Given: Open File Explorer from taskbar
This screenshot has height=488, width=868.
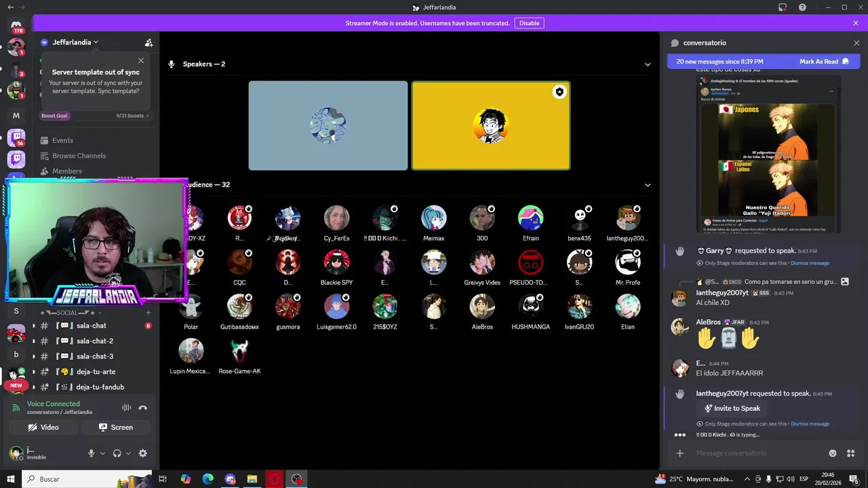Looking at the screenshot, I should coord(252,479).
